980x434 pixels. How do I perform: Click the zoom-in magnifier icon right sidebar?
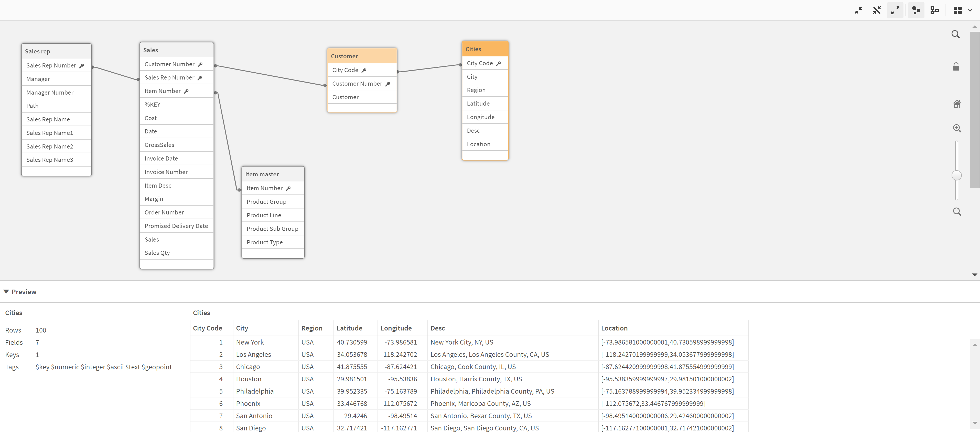pyautogui.click(x=956, y=129)
